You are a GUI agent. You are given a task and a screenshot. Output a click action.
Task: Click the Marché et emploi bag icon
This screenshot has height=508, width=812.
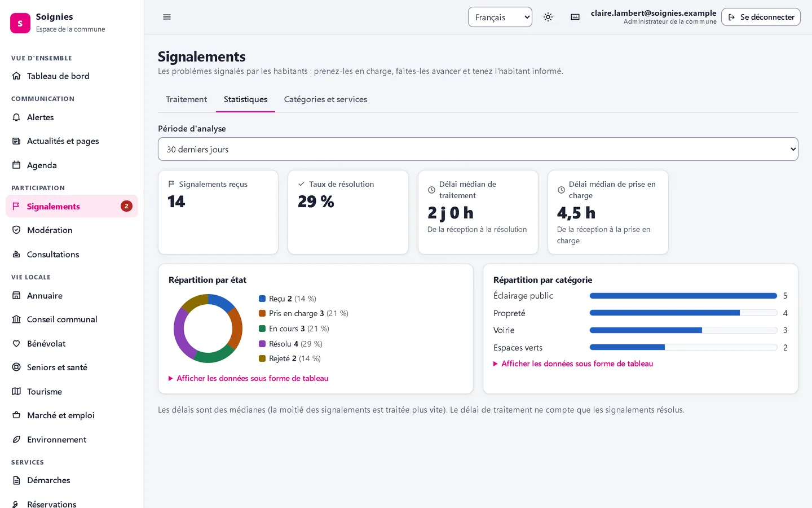tap(16, 415)
